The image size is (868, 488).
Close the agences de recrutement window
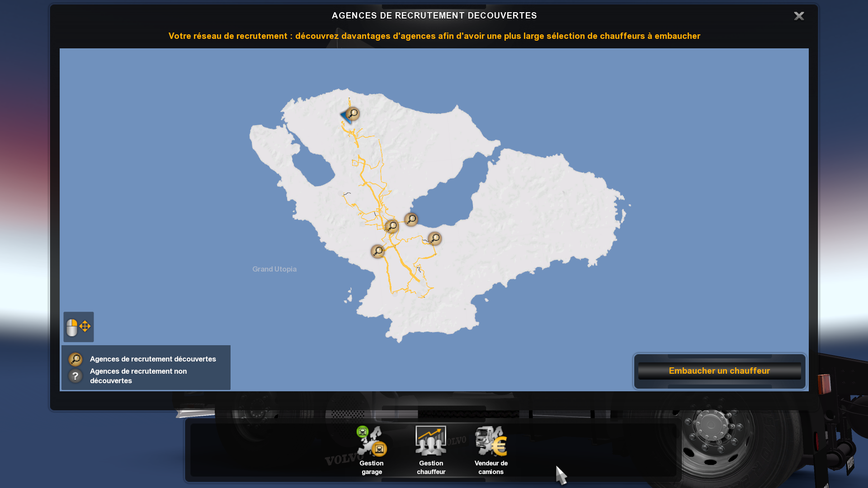click(x=799, y=16)
